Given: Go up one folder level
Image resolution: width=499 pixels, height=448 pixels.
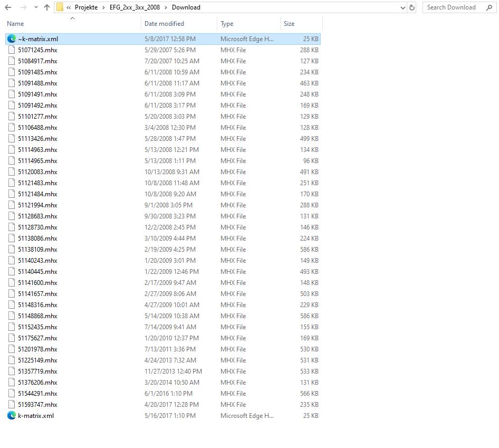Looking at the screenshot, I should 47,7.
